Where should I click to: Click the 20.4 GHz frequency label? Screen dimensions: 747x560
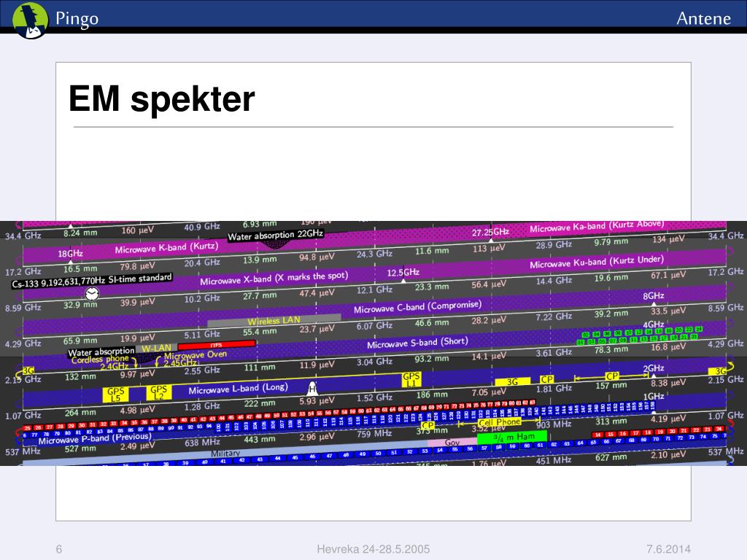click(x=203, y=262)
